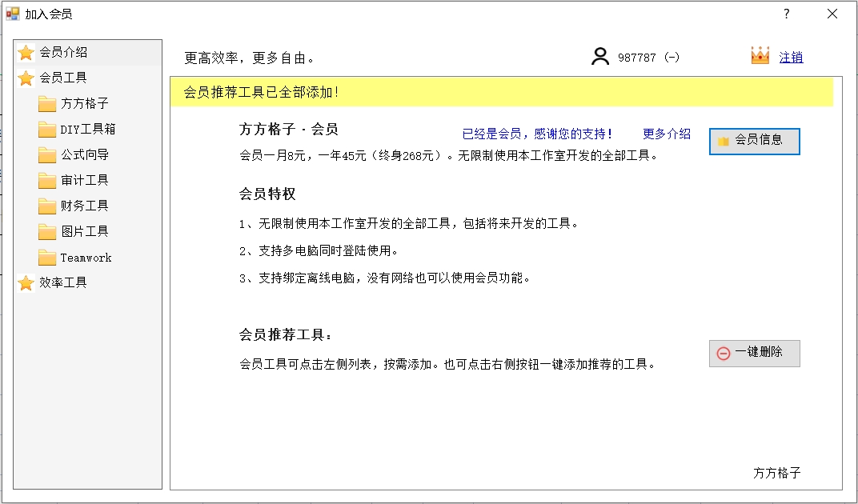Click the app icon in title bar
858x504 pixels.
coord(13,14)
